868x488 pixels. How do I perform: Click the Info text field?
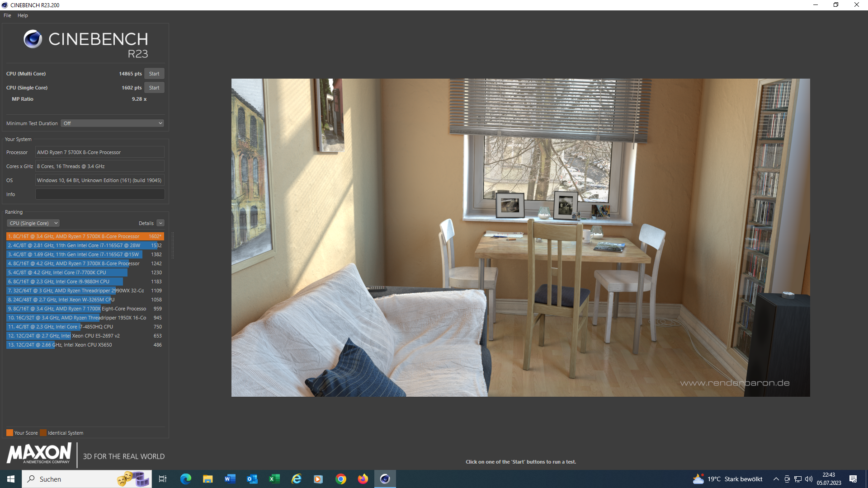100,194
